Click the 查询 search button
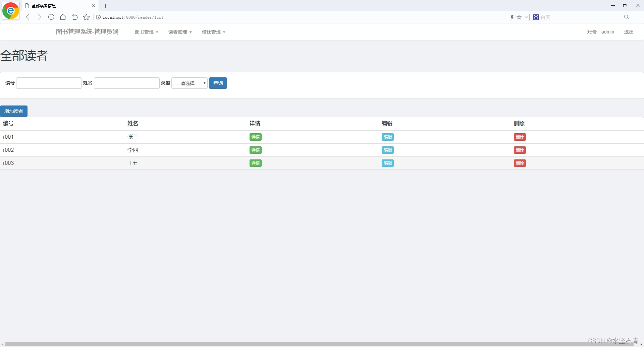This screenshot has width=644, height=347. tap(218, 83)
